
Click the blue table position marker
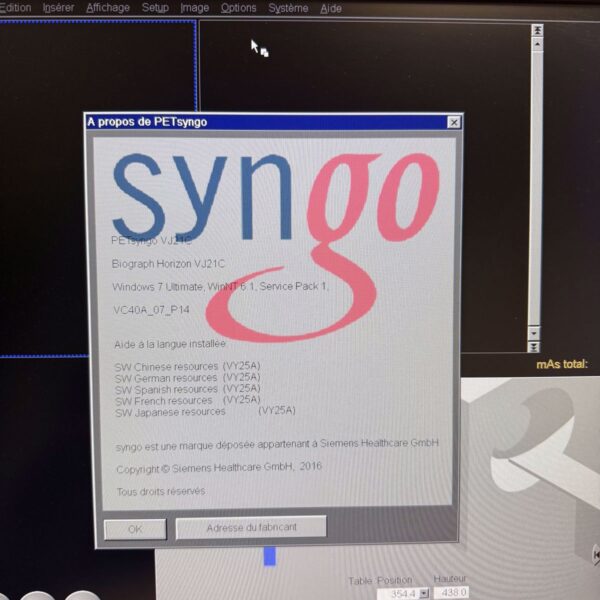tap(270, 556)
